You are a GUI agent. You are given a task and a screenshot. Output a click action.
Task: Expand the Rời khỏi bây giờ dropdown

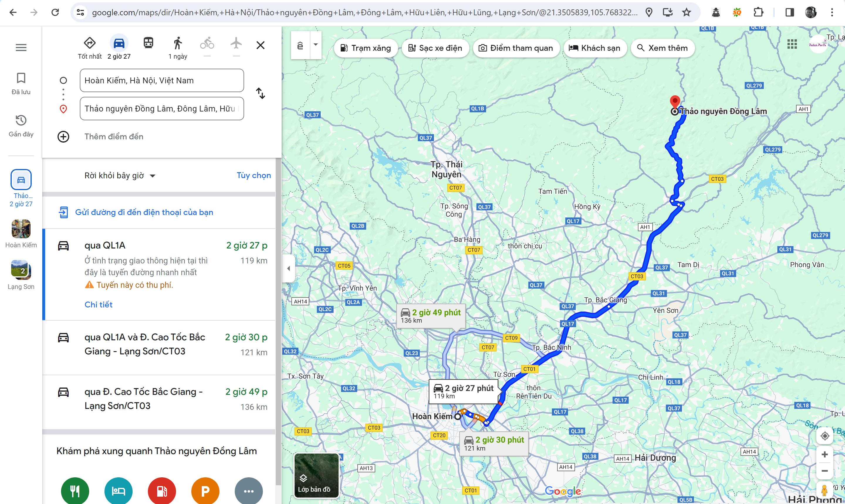119,176
